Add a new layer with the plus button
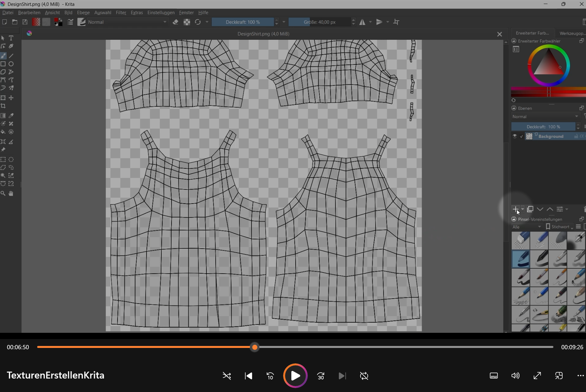Screen dimensions: 586x392 tap(515, 209)
